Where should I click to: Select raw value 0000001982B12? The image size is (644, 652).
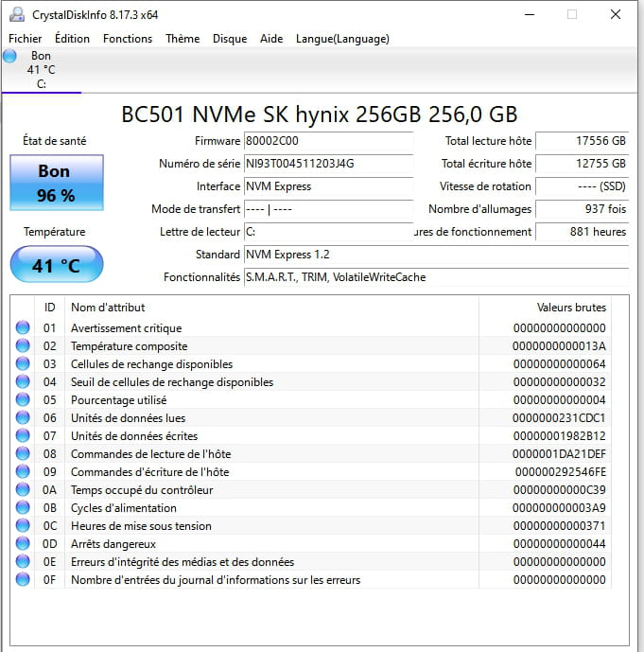(559, 436)
